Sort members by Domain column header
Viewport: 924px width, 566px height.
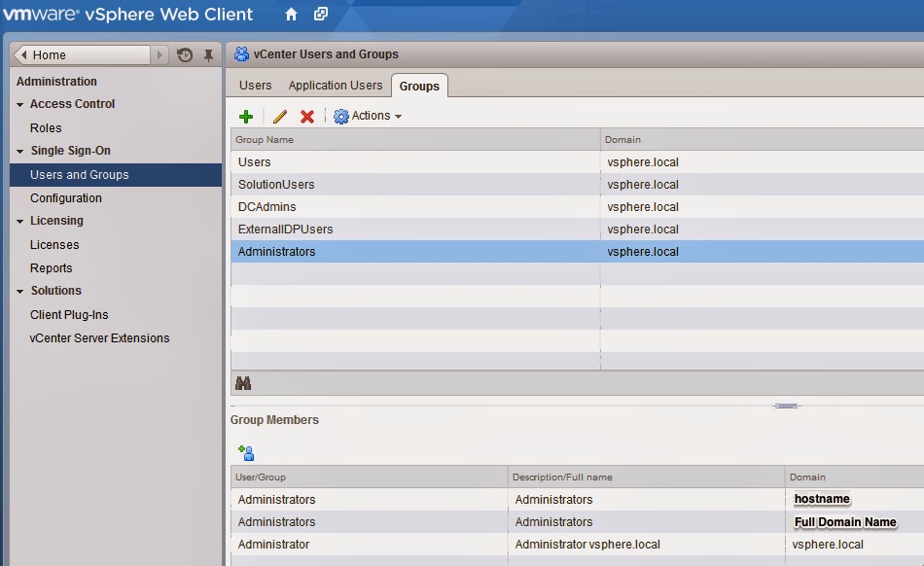[x=855, y=478]
